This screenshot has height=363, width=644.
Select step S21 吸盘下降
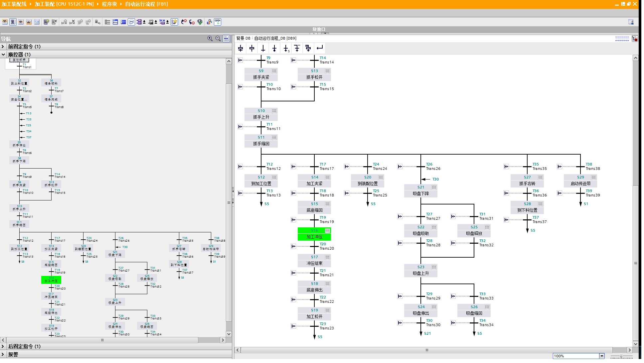(x=421, y=190)
